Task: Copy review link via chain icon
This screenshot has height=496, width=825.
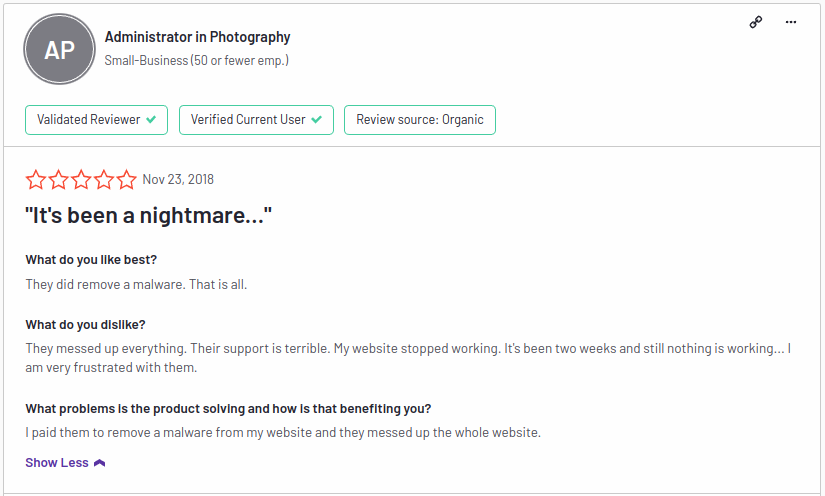Action: pos(756,22)
